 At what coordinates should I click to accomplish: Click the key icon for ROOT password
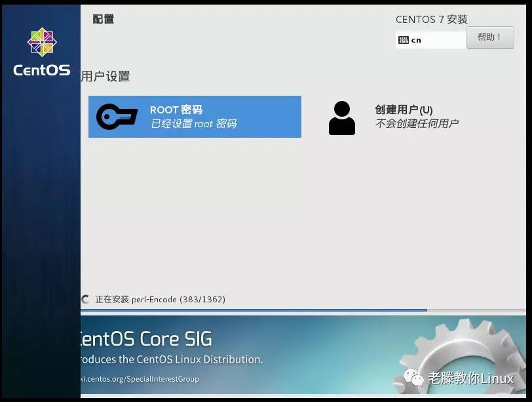[x=117, y=117]
